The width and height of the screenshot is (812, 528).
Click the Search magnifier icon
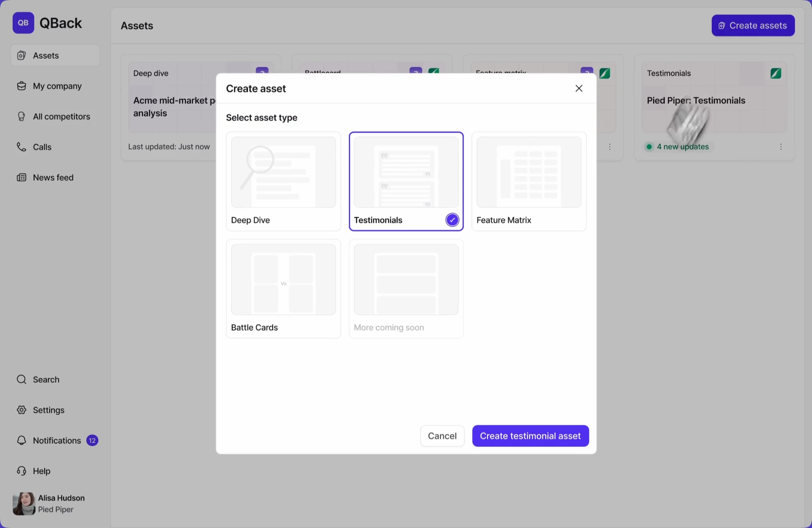[22, 379]
